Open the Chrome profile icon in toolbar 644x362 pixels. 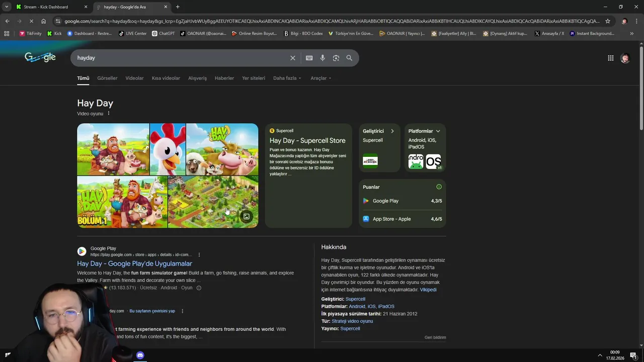point(624,21)
